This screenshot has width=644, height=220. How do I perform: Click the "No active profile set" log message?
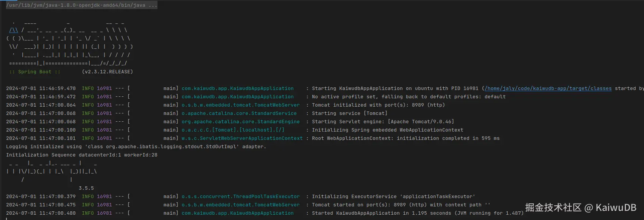[x=409, y=97]
